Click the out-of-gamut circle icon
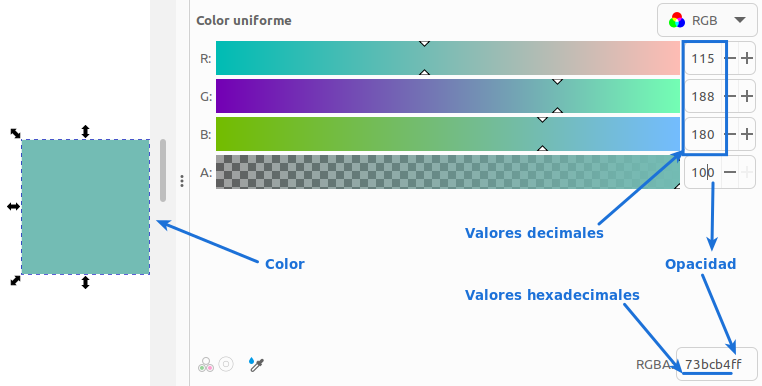The width and height of the screenshot is (762, 386). (226, 364)
